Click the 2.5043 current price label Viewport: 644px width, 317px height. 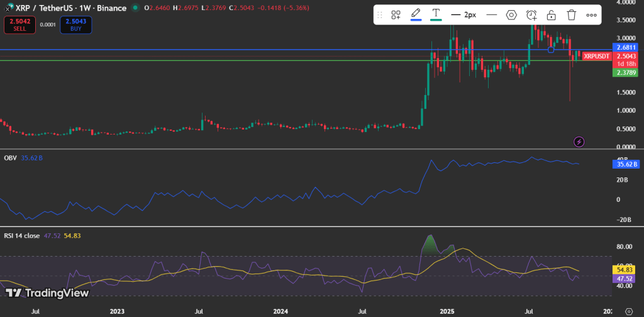point(625,56)
